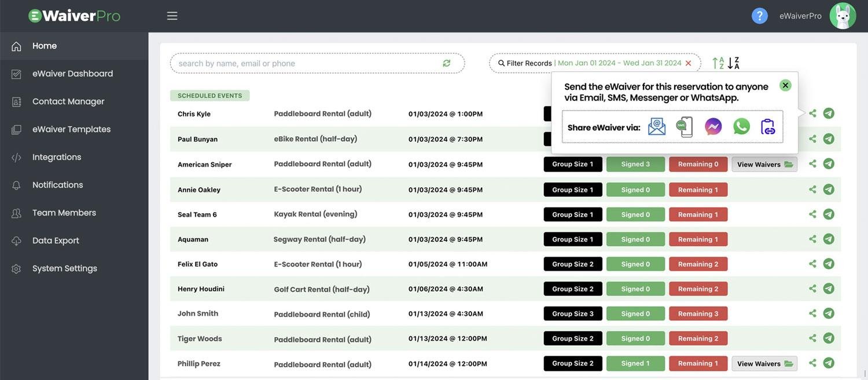Open the help question mark icon
The width and height of the screenshot is (868, 380).
click(759, 16)
